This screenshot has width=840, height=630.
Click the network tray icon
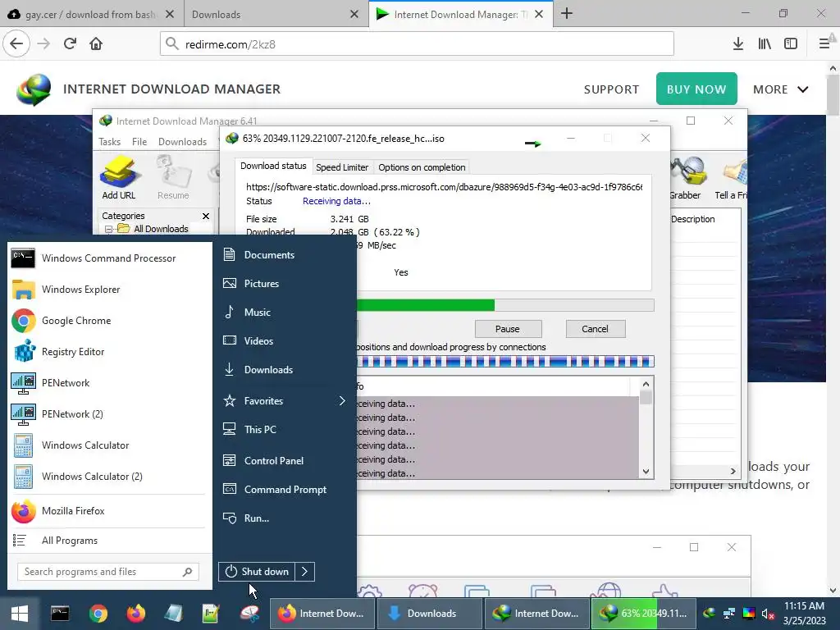(x=729, y=614)
